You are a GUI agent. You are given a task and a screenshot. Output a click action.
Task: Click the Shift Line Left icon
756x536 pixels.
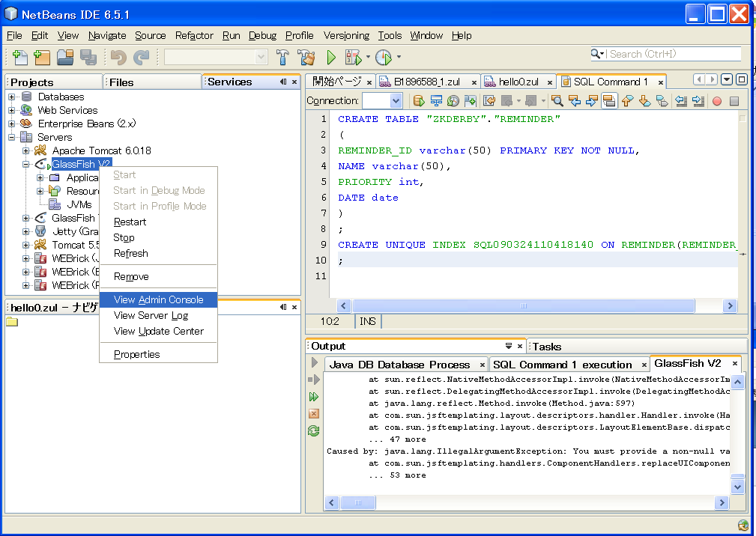pos(681,100)
